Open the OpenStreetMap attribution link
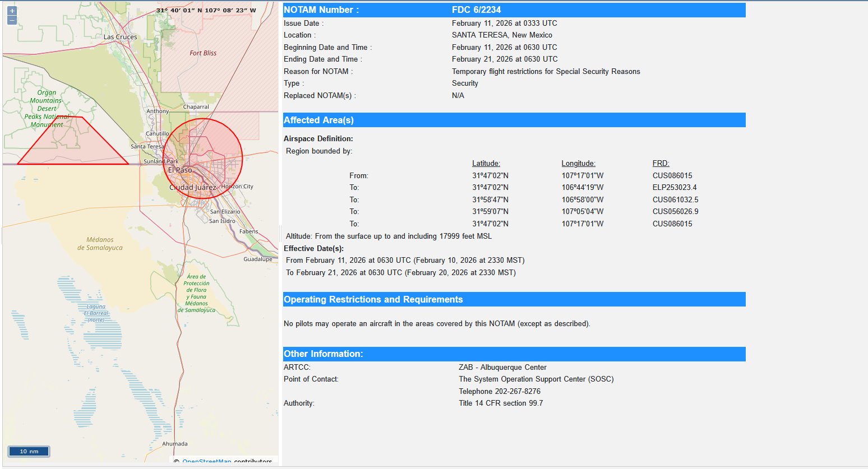This screenshot has width=868, height=469. 206,462
